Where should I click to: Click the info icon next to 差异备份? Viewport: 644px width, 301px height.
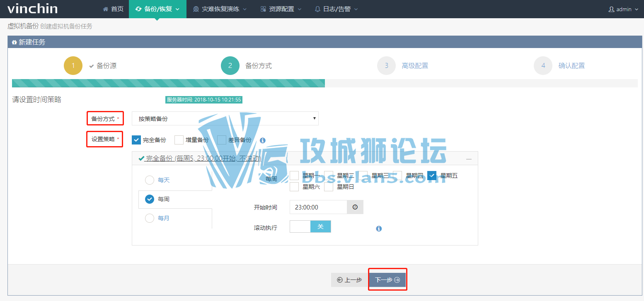click(262, 140)
